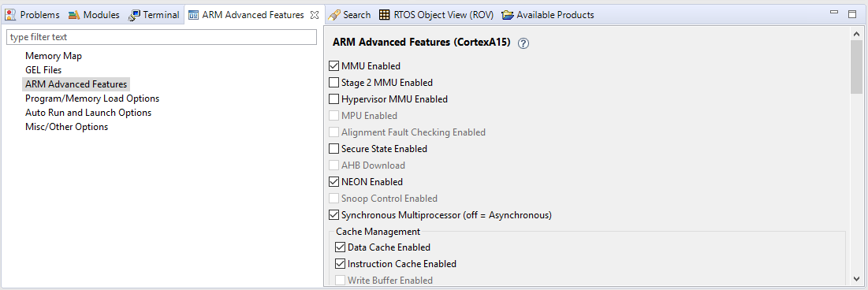This screenshot has width=868, height=290.
Task: Select Program/Memory Load Options item
Action: coord(92,99)
